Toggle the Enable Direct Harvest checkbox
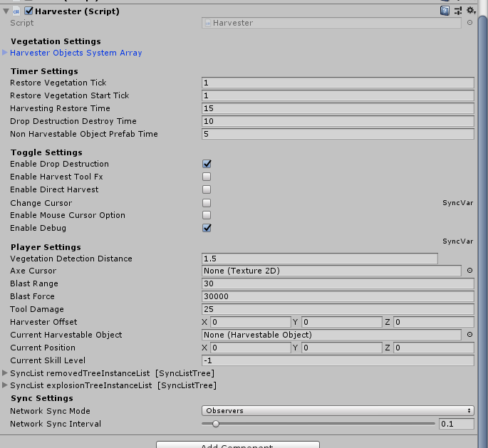 coord(207,189)
